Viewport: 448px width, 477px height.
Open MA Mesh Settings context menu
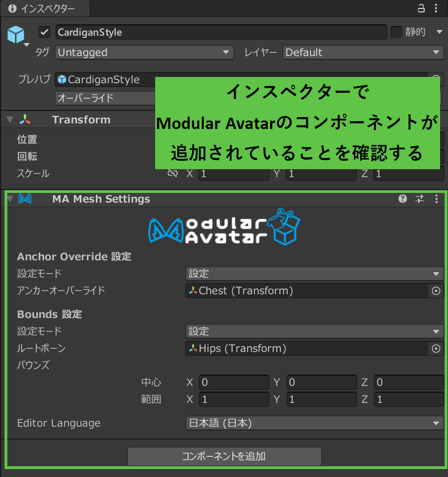point(436,199)
